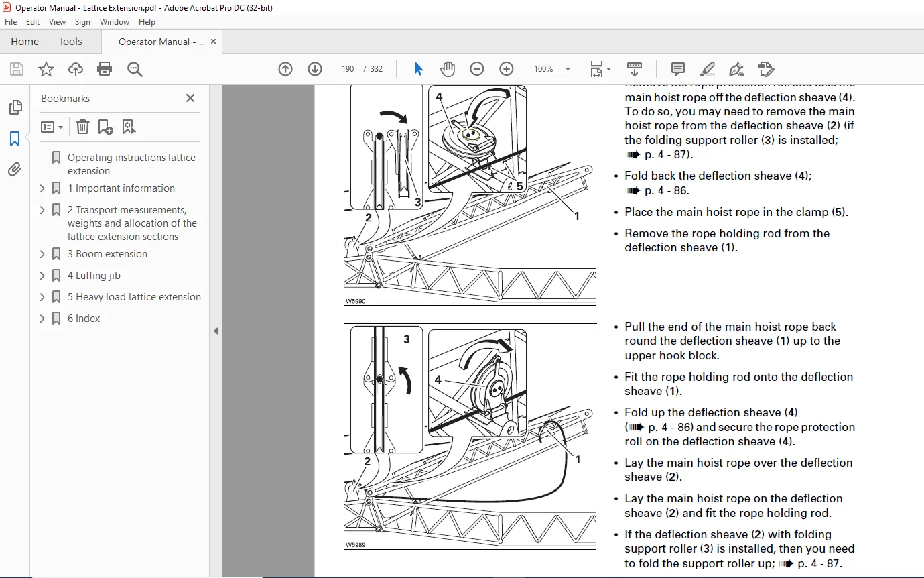Click the find current bookmark icon
This screenshot has width=924, height=578.
click(129, 127)
